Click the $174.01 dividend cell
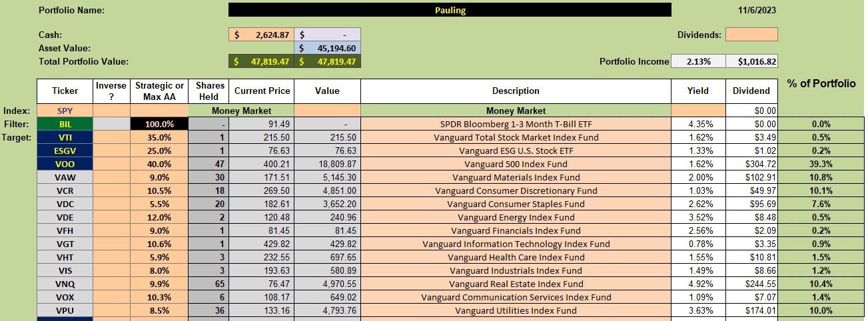 [752, 310]
